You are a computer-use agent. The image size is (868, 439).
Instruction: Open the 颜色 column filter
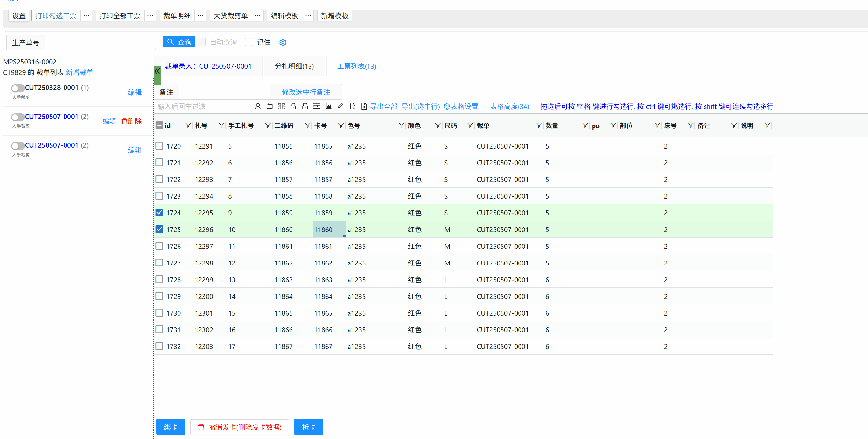click(438, 126)
